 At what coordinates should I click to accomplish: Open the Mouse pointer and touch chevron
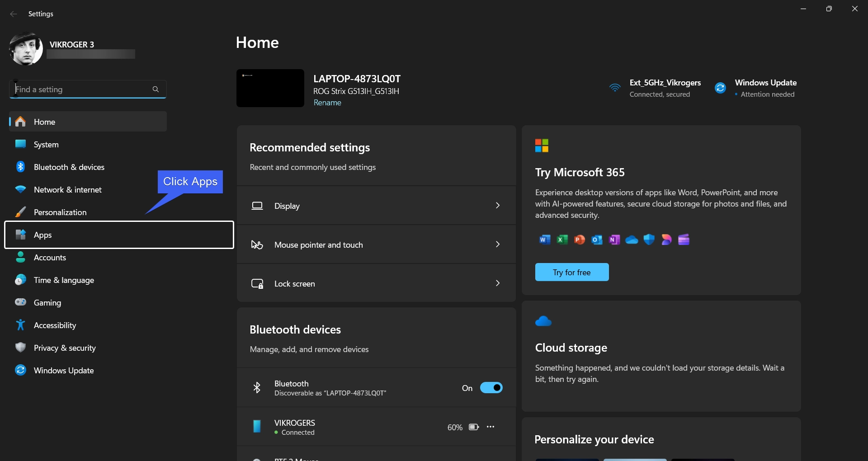498,245
